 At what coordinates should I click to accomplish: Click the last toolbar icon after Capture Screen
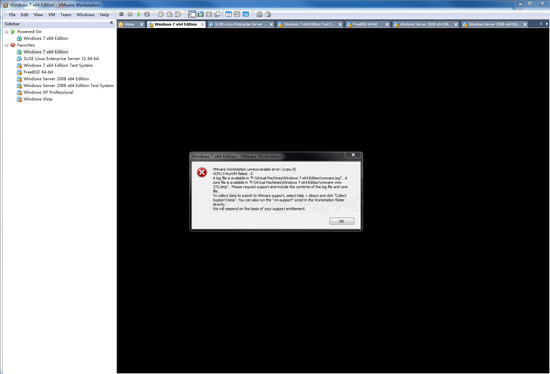click(x=268, y=14)
